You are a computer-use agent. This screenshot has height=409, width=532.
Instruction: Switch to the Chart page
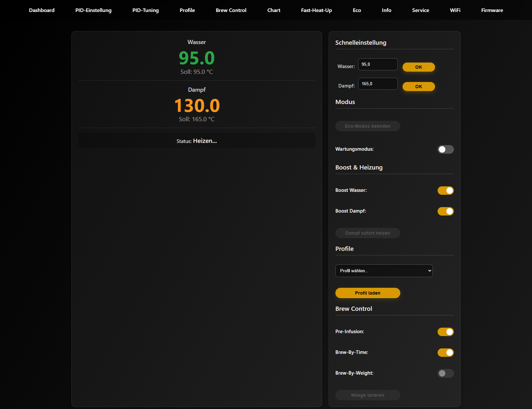tap(274, 10)
